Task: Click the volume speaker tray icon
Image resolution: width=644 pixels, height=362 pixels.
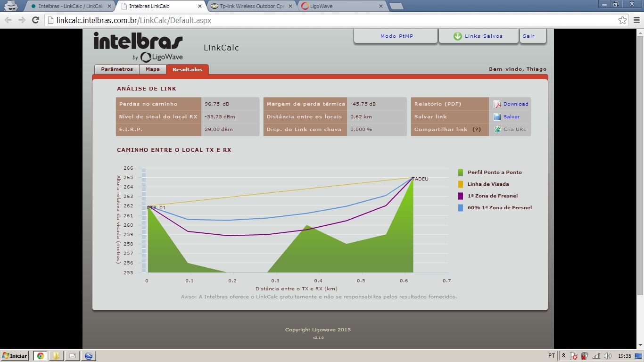Action: 608,356
